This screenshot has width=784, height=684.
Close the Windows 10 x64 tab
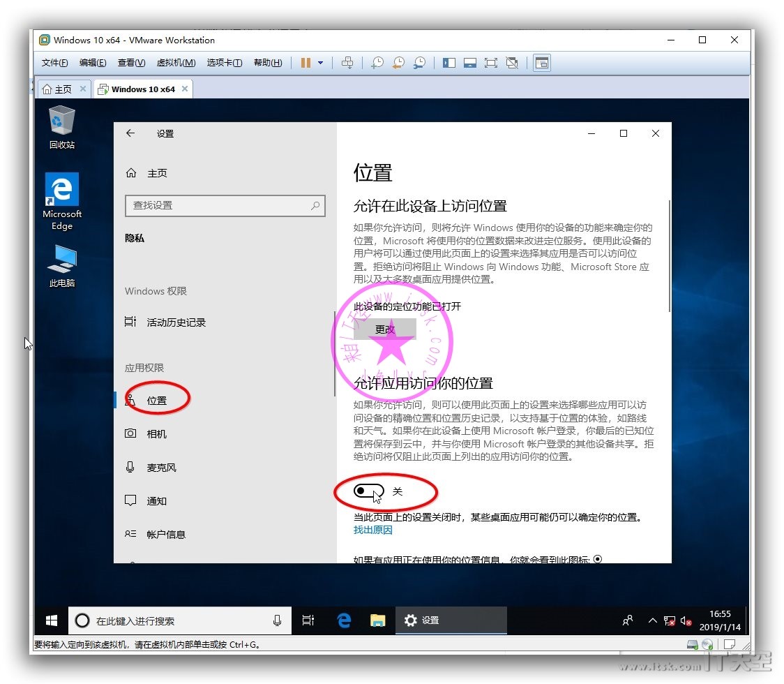tap(185, 89)
